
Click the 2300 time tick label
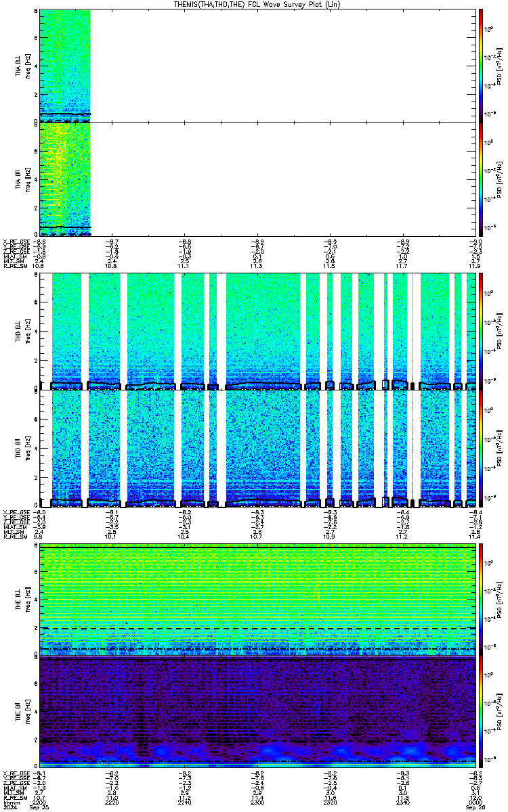coord(257,803)
